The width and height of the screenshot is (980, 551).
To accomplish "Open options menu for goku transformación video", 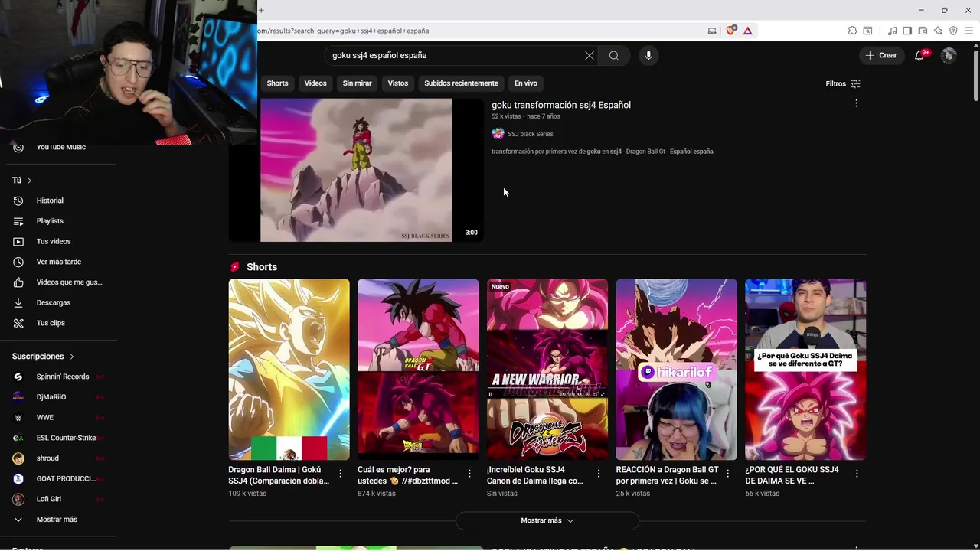I will point(856,103).
